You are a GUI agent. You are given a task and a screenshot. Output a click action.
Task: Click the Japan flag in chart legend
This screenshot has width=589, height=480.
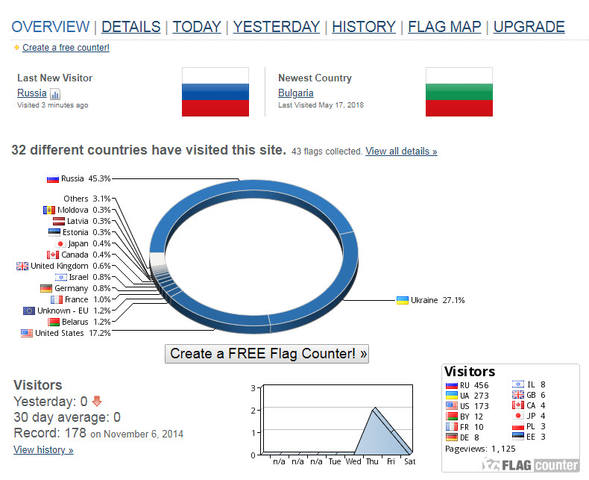point(60,244)
